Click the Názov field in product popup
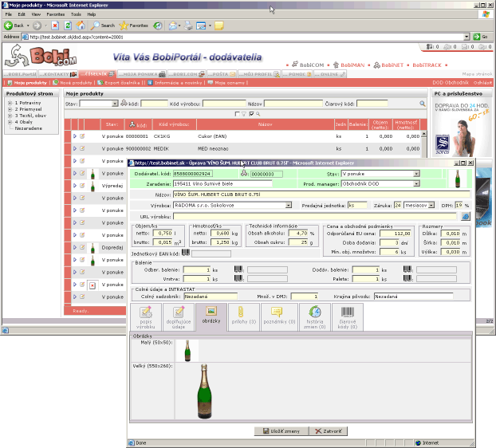The height and width of the screenshot is (448, 496). click(x=321, y=195)
